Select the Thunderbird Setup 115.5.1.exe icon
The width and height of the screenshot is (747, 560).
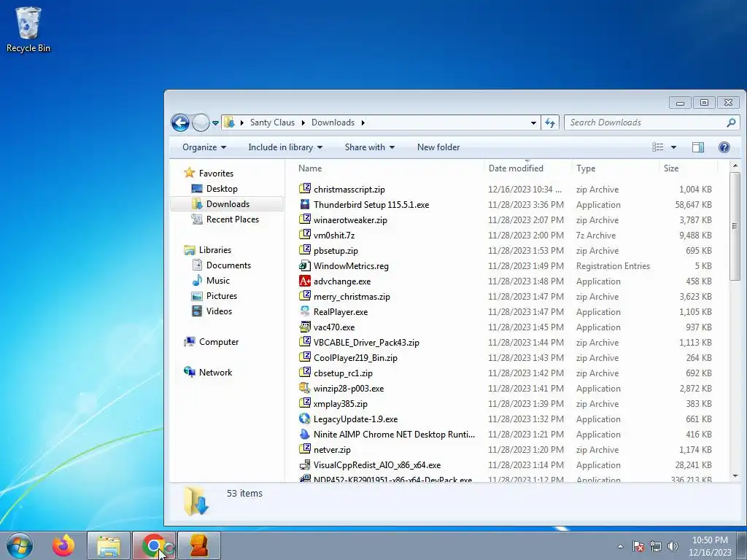[305, 204]
